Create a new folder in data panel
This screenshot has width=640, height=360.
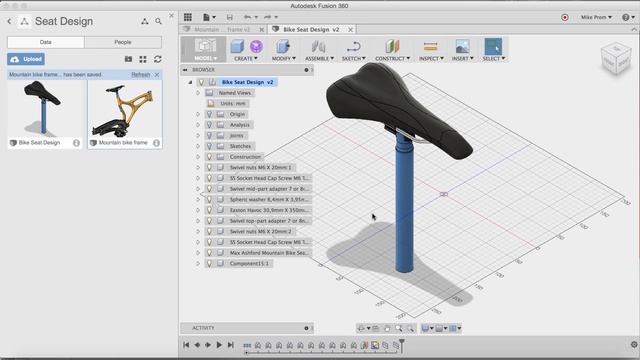click(x=128, y=59)
